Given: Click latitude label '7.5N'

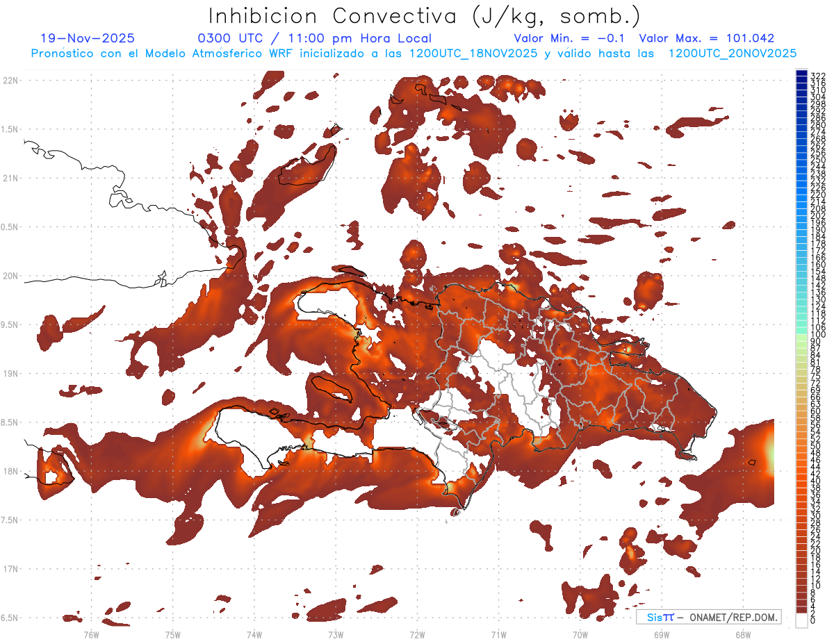Looking at the screenshot, I should pyautogui.click(x=10, y=520).
